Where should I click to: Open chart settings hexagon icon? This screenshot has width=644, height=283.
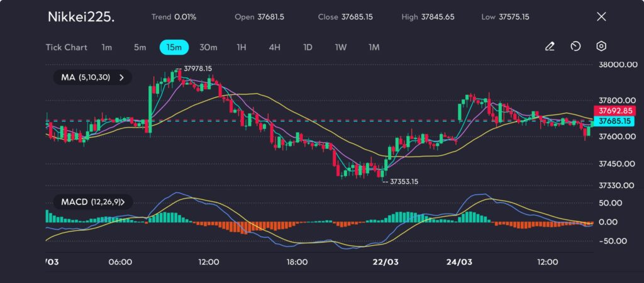point(601,47)
